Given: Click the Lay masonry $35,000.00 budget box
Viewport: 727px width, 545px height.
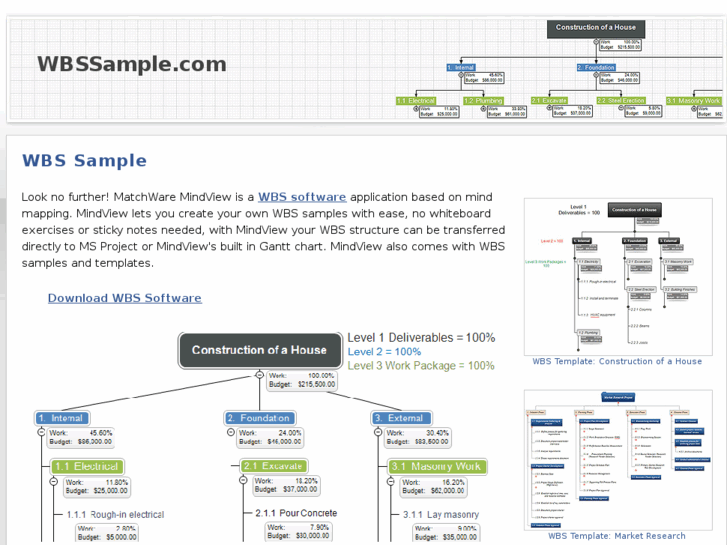Looking at the screenshot, I should tap(446, 533).
